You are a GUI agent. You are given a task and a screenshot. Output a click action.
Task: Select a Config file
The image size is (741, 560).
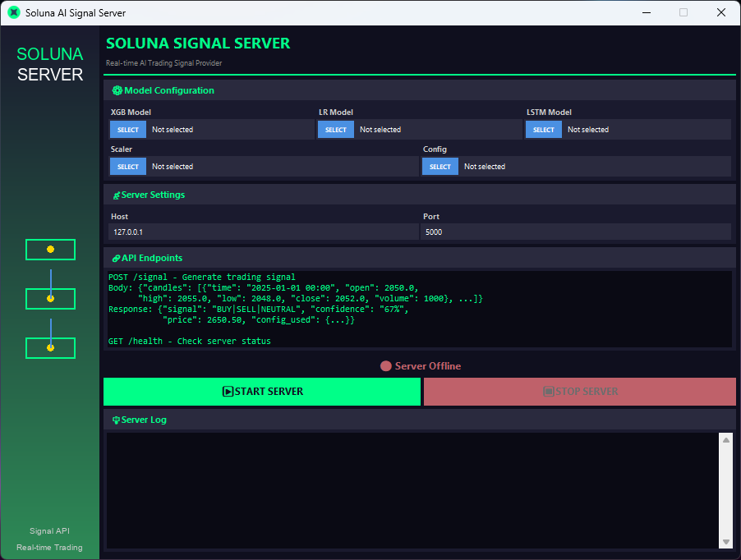pyautogui.click(x=440, y=166)
